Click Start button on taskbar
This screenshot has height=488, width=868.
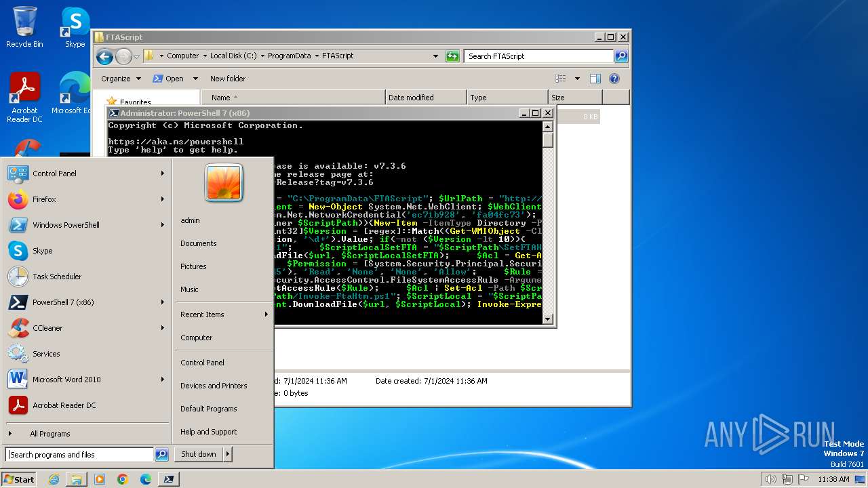pos(19,479)
